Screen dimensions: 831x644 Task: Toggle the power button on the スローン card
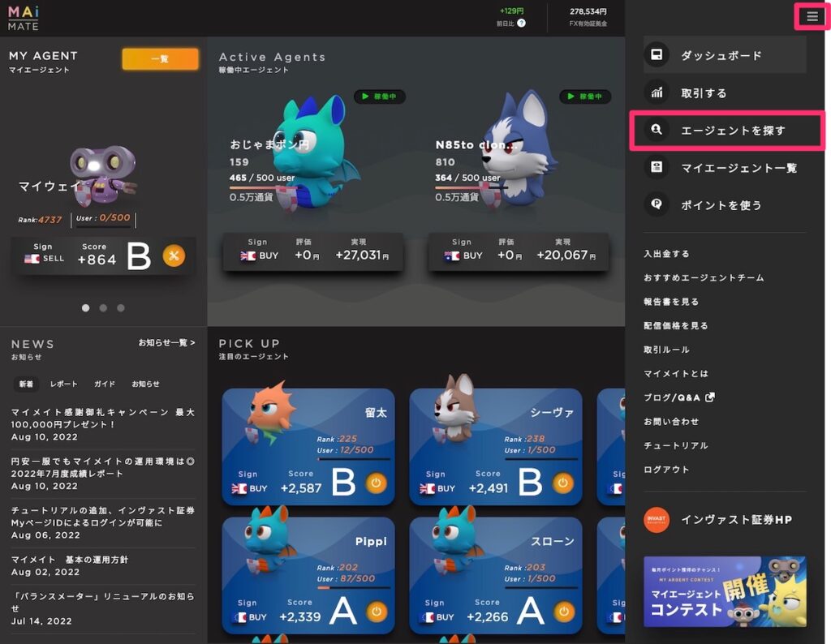tap(563, 611)
